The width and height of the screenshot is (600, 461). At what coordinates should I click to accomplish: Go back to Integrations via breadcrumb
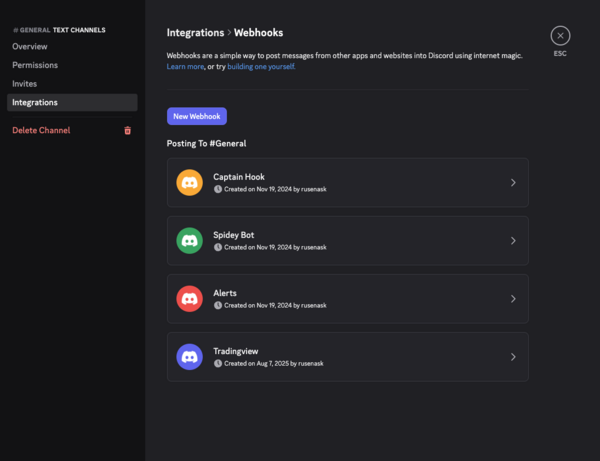195,33
